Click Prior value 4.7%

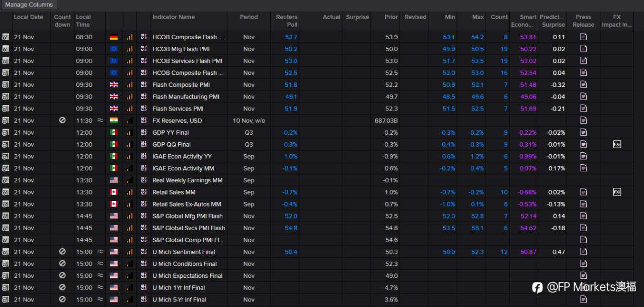[x=391, y=287]
